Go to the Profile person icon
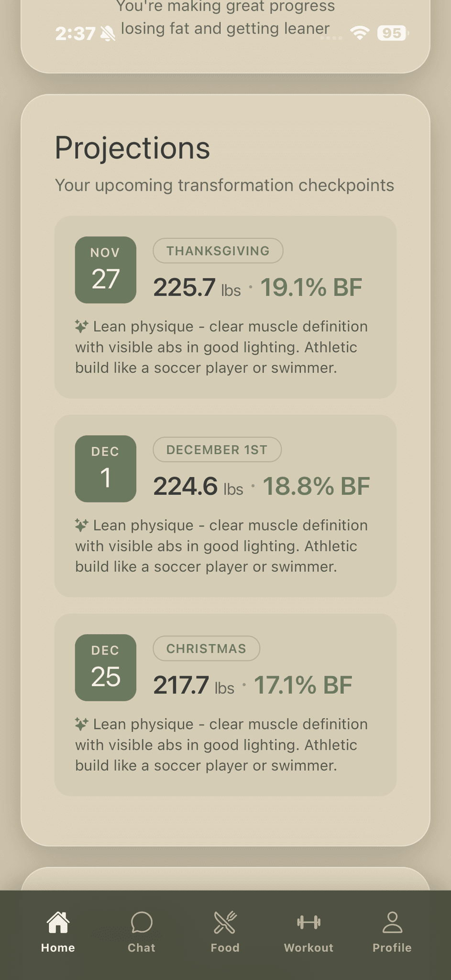 click(x=392, y=922)
